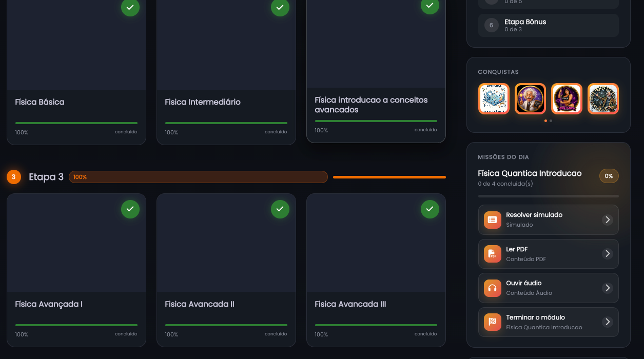The width and height of the screenshot is (644, 359).
Task: Open the Gretchen achievement badge
Action: (567, 99)
